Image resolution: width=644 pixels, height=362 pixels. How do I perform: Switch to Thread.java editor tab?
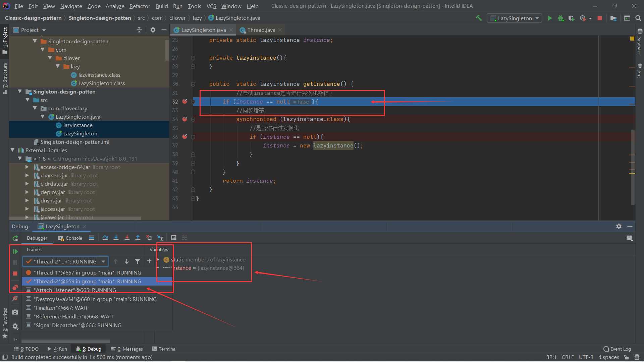tap(261, 30)
